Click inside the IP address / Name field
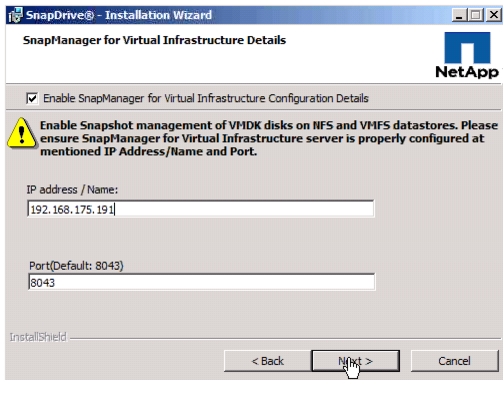Image resolution: width=504 pixels, height=408 pixels. point(201,209)
